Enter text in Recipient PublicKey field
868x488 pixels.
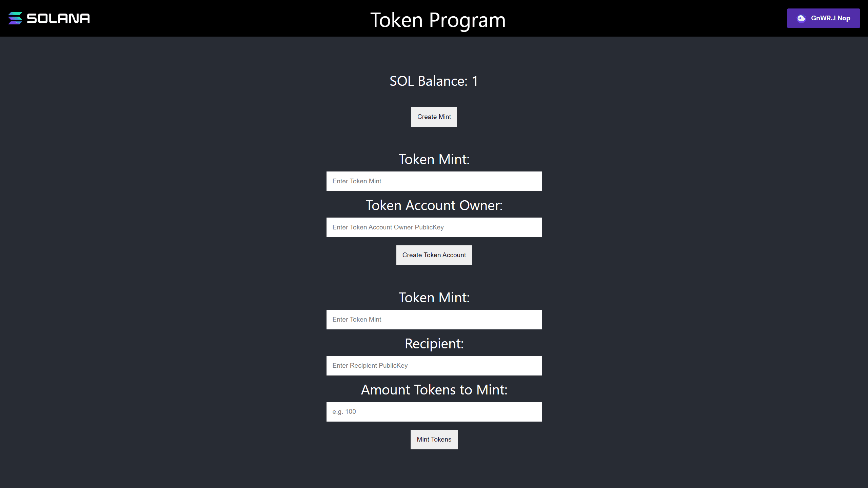point(434,365)
